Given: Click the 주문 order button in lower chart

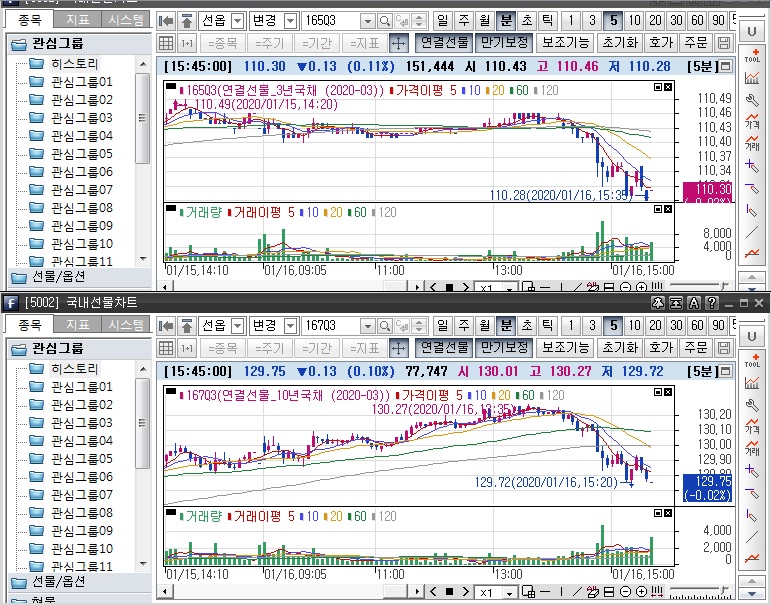Looking at the screenshot, I should click(x=694, y=348).
